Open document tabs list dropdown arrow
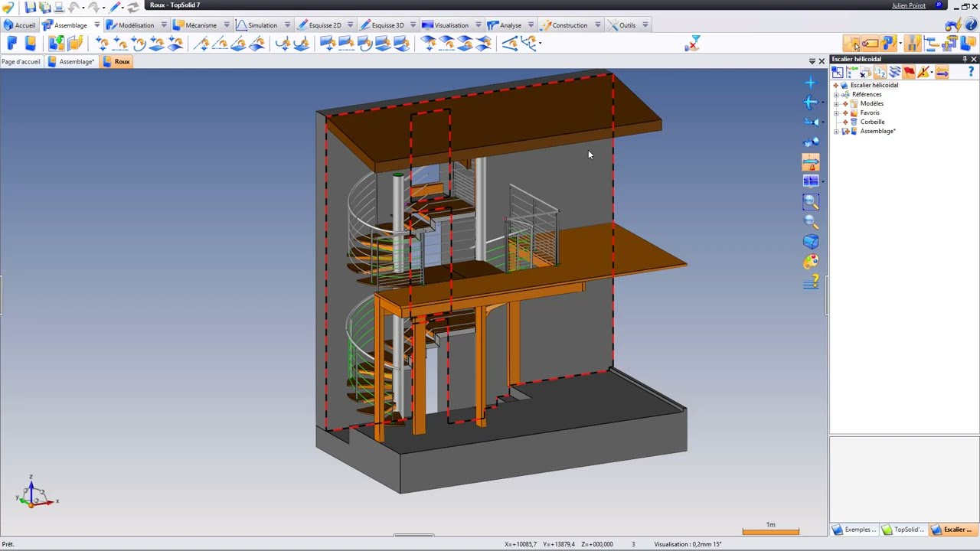This screenshot has width=980, height=551. 812,61
